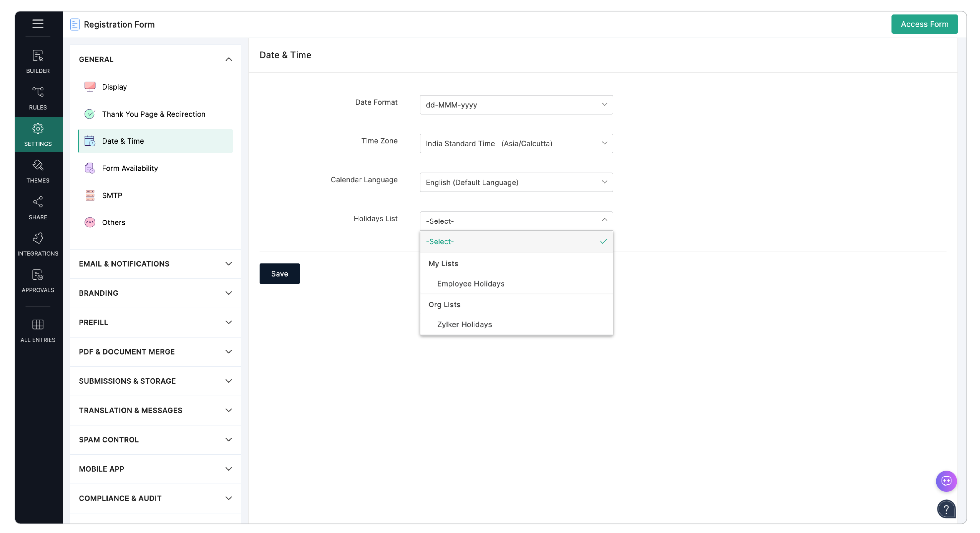Select Employee Holidays from the dropdown list

pyautogui.click(x=470, y=283)
